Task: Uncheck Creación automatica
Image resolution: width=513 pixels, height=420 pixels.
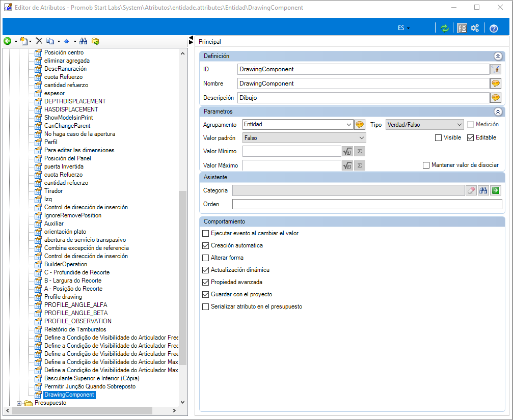Action: tap(205, 245)
